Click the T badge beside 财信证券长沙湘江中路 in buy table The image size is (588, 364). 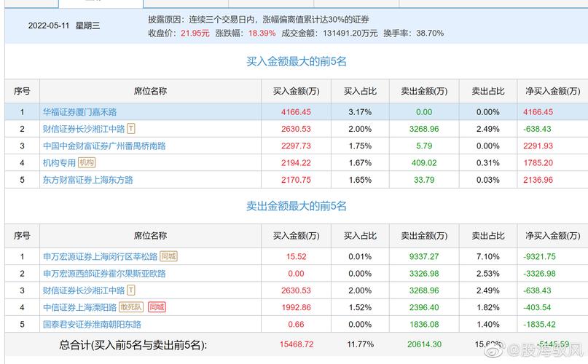131,129
